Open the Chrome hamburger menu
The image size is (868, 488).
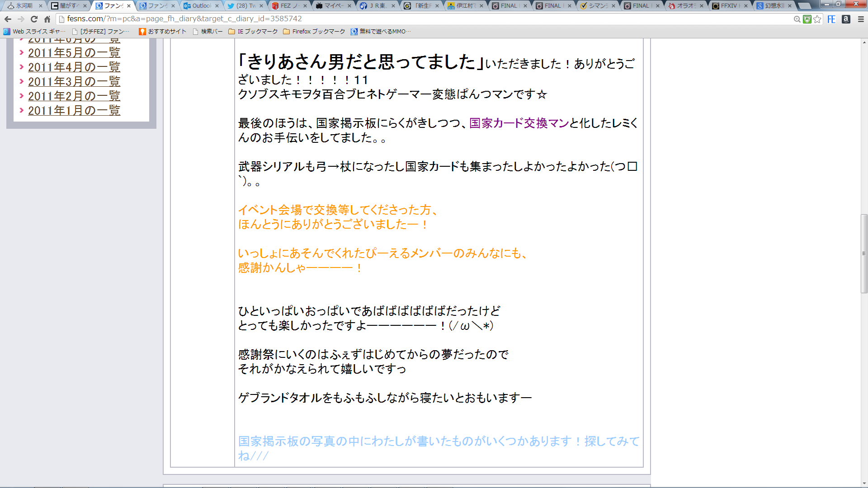coord(861,19)
